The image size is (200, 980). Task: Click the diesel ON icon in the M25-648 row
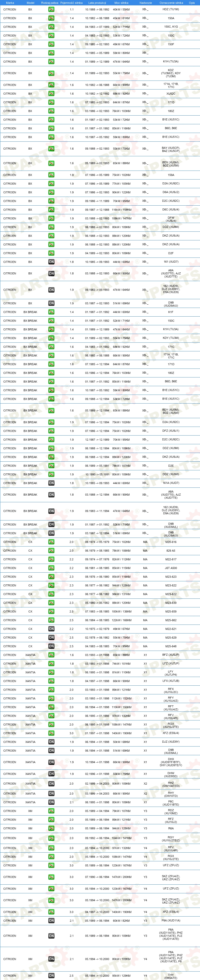(x=51, y=646)
